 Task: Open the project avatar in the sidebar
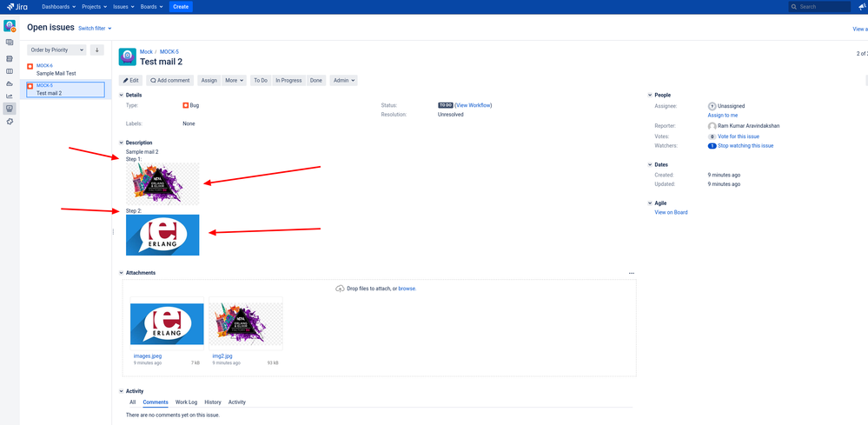(10, 26)
